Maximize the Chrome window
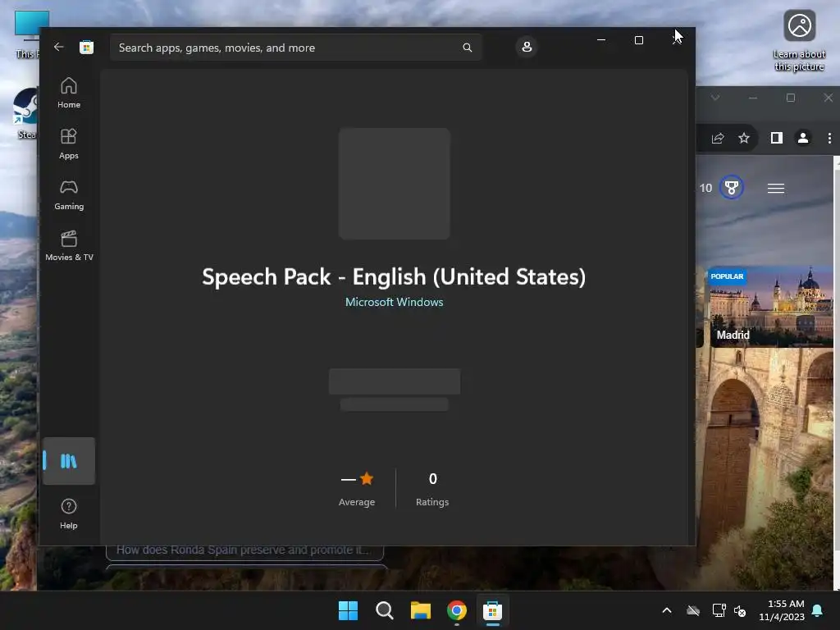Screen dimensions: 840x630 click(790, 98)
